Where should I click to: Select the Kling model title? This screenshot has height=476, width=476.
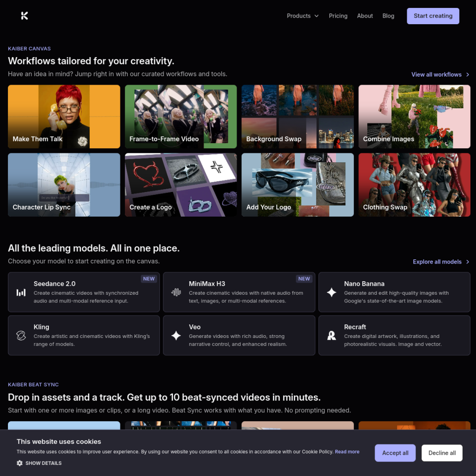pyautogui.click(x=41, y=327)
